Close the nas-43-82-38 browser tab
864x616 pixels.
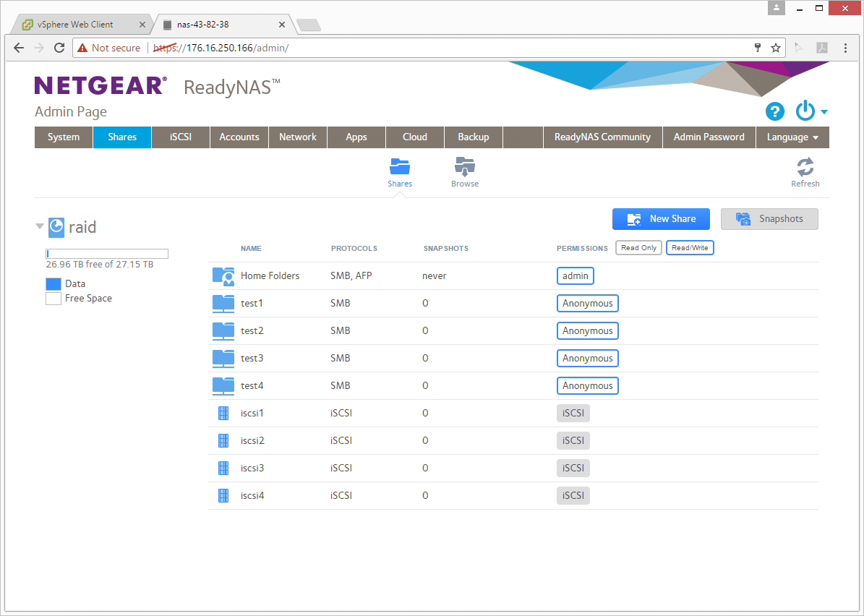point(281,25)
